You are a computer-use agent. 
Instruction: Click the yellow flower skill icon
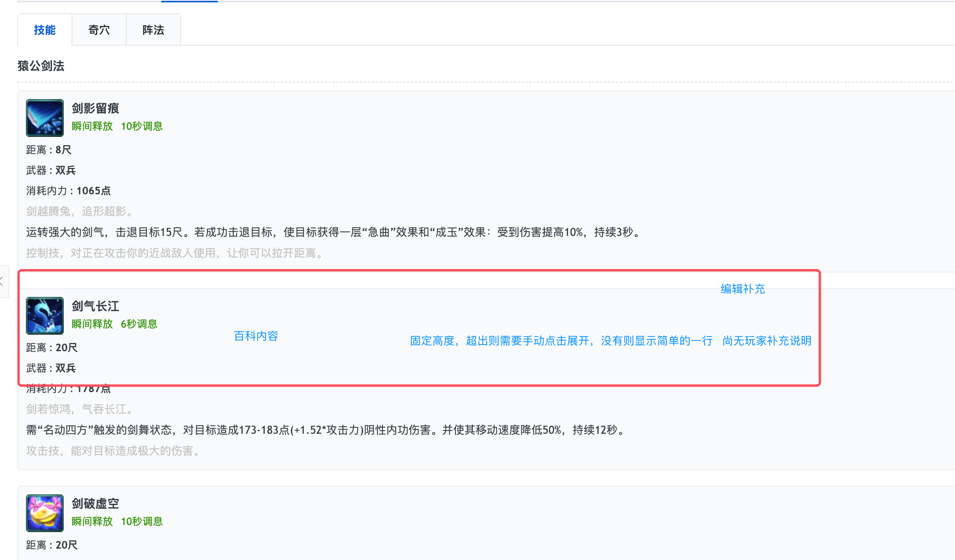tap(44, 513)
